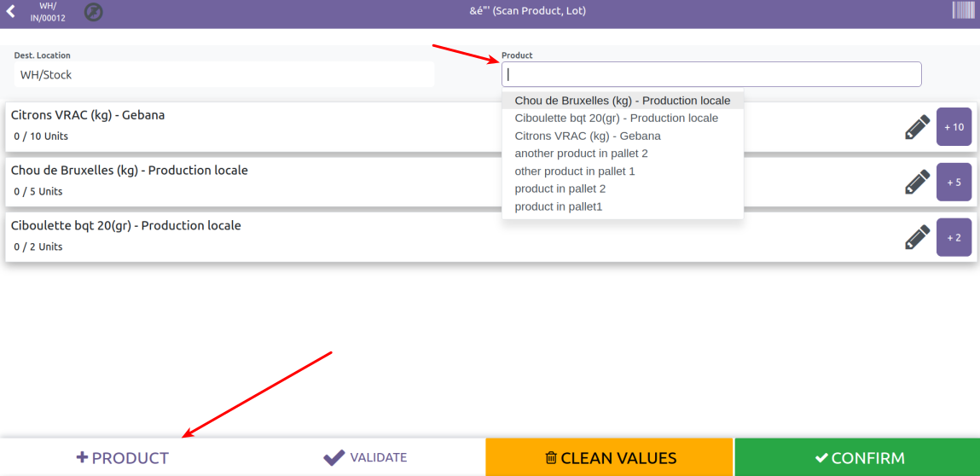Click the circular disabled-flash icon in header

click(94, 13)
